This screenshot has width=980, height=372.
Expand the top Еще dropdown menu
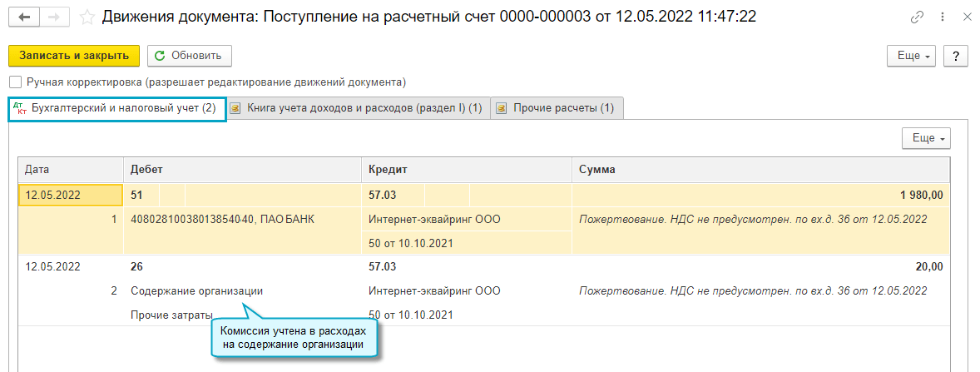pos(913,56)
